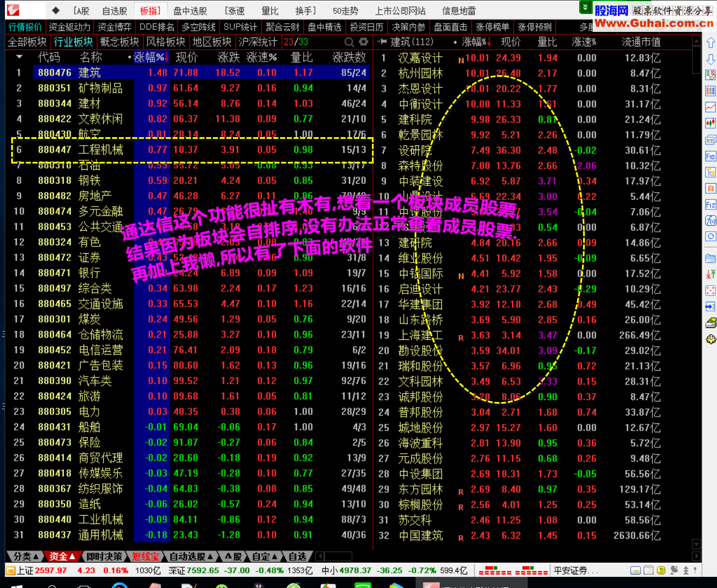Click the green double-chevron icon at top right
The width and height of the screenshot is (717, 588).
tap(585, 7)
